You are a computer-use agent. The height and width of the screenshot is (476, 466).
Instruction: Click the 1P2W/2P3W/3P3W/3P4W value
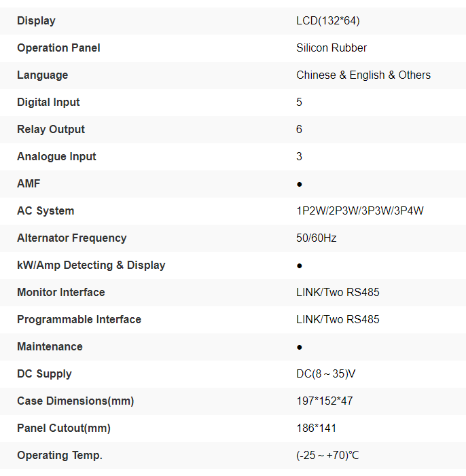[x=360, y=211]
